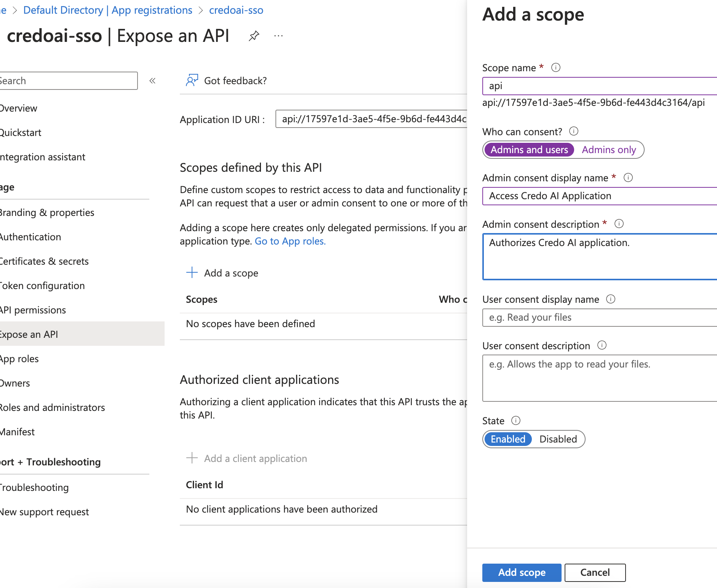Select Admins only consent option
717x588 pixels.
pos(609,150)
